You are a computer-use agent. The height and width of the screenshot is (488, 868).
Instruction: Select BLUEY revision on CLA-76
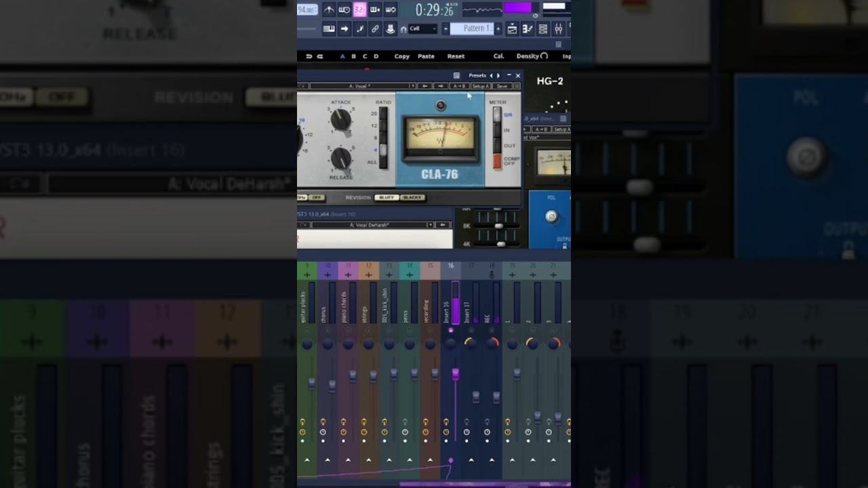tap(387, 197)
